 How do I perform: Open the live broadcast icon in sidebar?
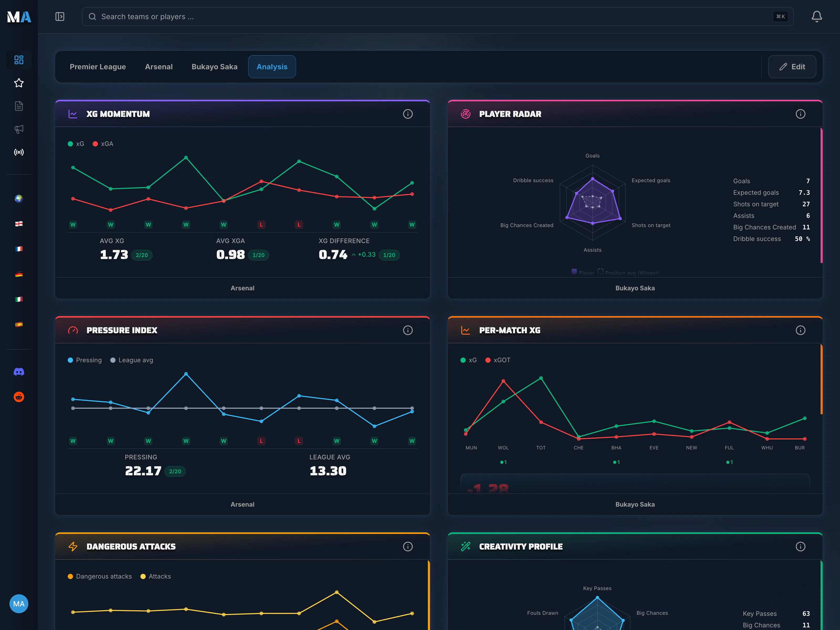pyautogui.click(x=19, y=152)
